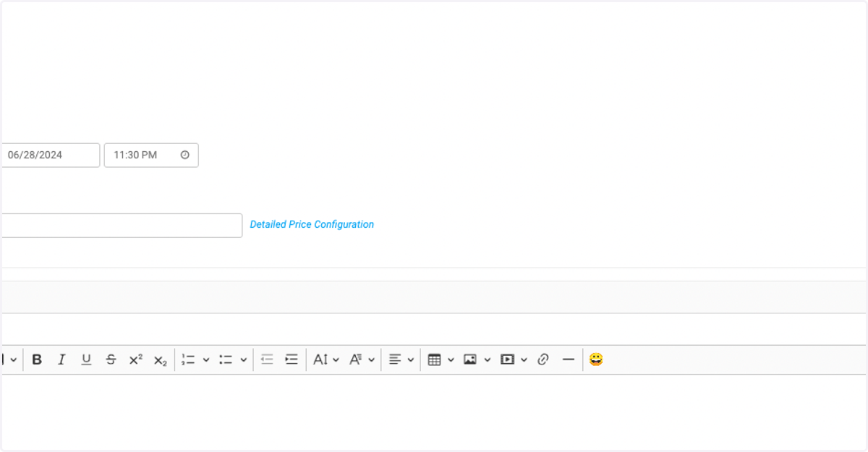
Task: Insert a bulleted list
Action: (x=226, y=359)
